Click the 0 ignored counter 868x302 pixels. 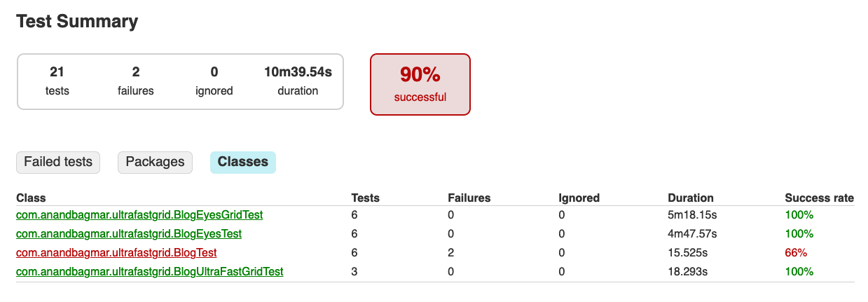[214, 81]
